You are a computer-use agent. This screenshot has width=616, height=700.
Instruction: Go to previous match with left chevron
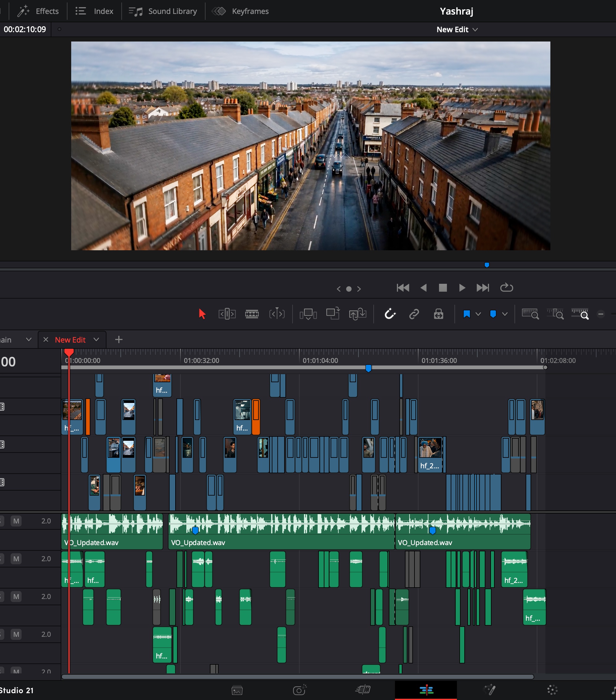click(x=338, y=289)
